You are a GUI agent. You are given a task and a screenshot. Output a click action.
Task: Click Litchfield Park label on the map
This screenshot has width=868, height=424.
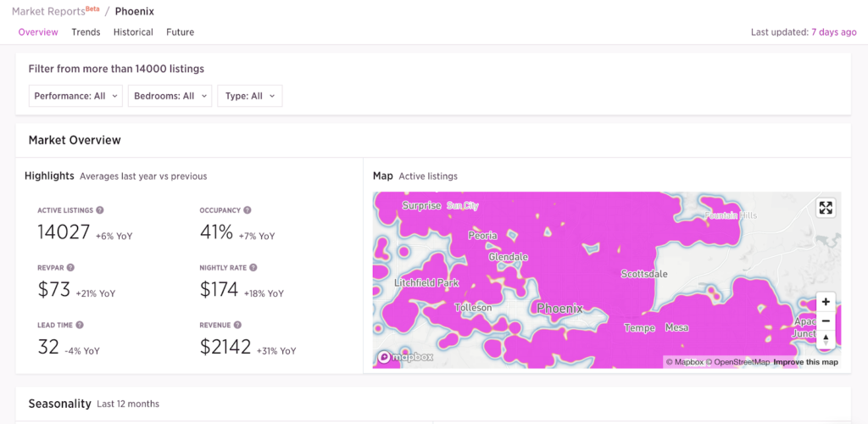click(427, 283)
